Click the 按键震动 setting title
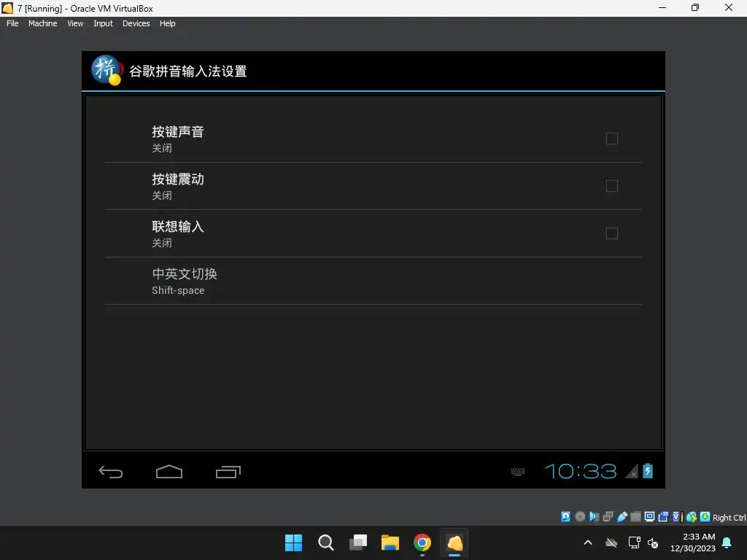The image size is (747, 560). tap(178, 179)
